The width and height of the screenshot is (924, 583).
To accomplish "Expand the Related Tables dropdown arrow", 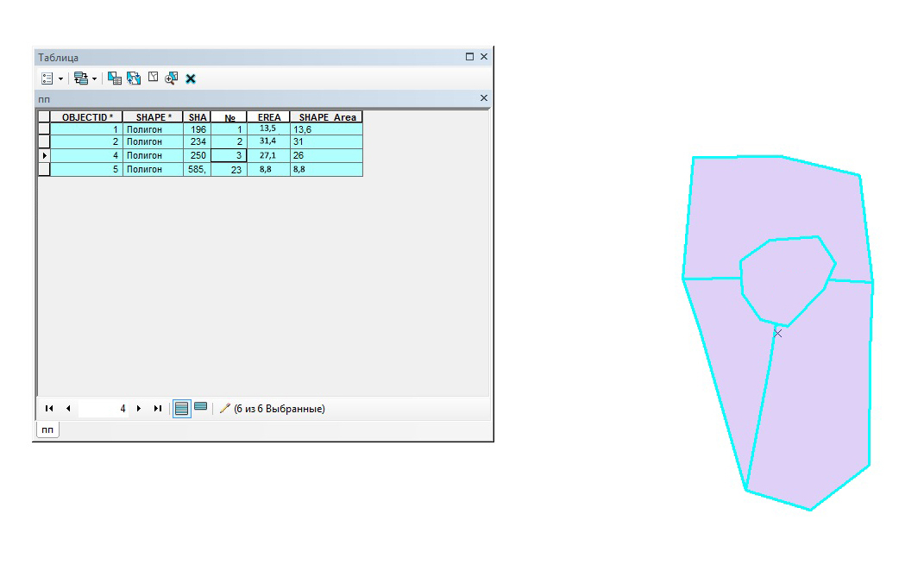I will (94, 78).
